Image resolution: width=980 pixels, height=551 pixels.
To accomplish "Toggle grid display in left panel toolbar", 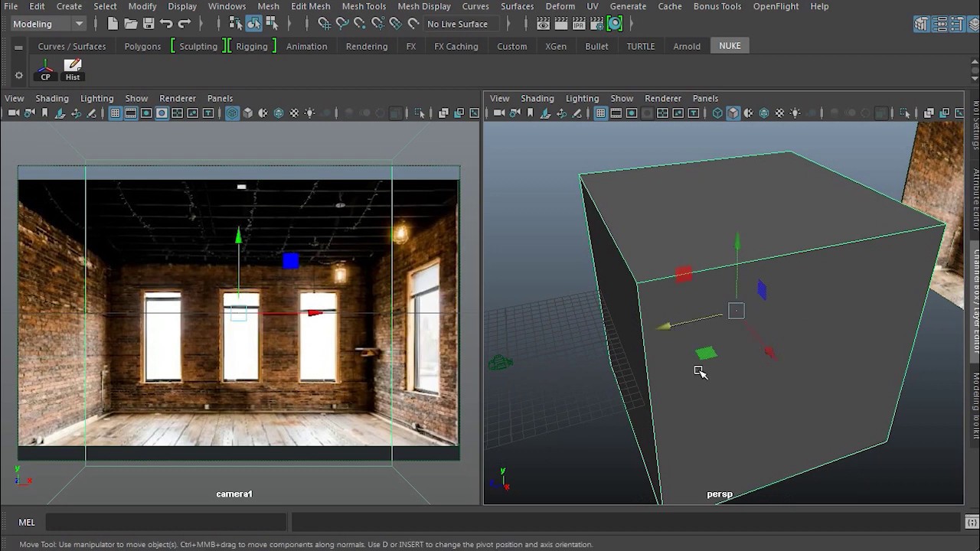I will pyautogui.click(x=115, y=113).
